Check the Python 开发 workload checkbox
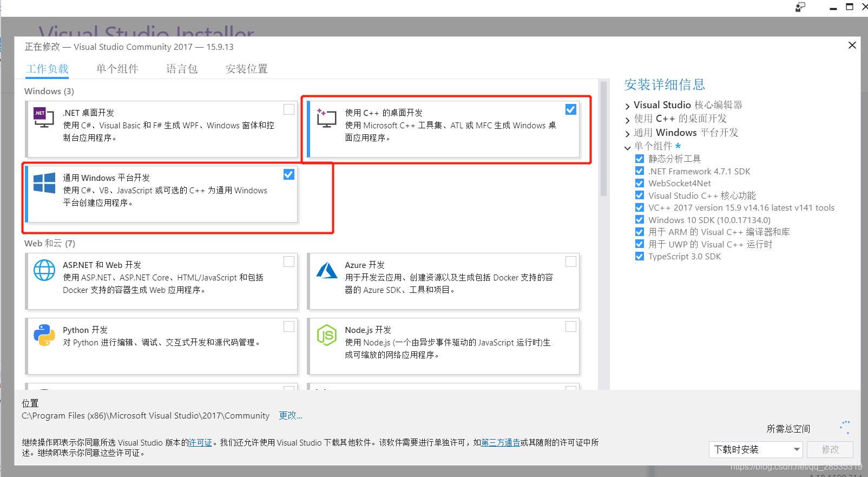The height and width of the screenshot is (477, 868). [x=289, y=326]
